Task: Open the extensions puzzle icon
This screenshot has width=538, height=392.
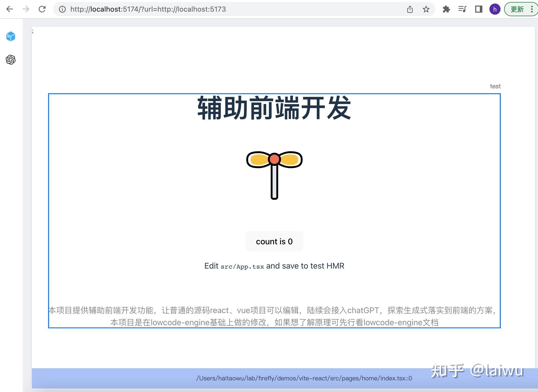Action: 446,9
